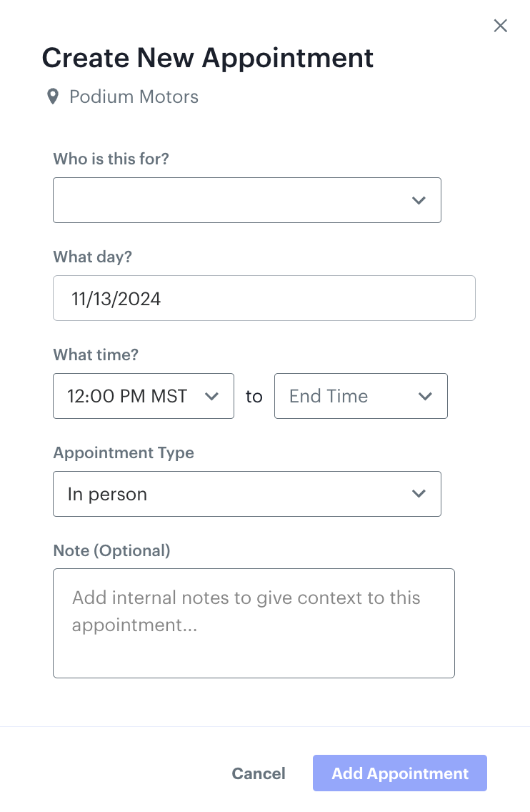Click the chevron arrow beside 12:00 PM MST
Viewport: 530px width, 812px height.
[x=211, y=396]
